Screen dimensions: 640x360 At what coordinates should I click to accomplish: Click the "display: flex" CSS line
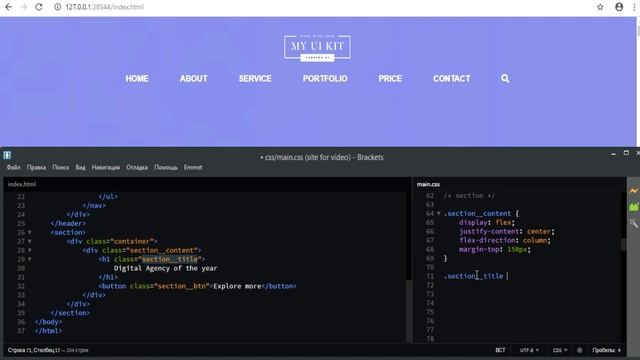pyautogui.click(x=487, y=222)
